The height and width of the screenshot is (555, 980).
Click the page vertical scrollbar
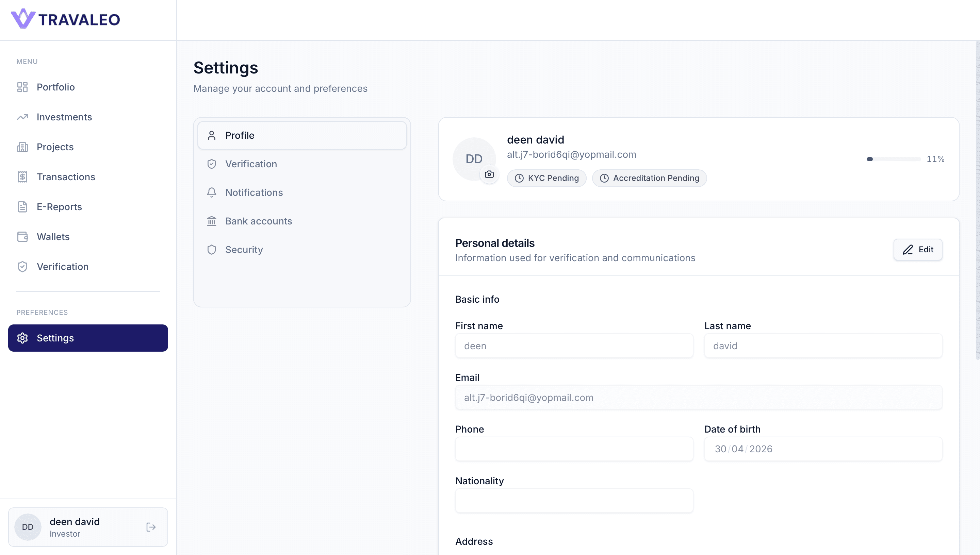point(977,200)
